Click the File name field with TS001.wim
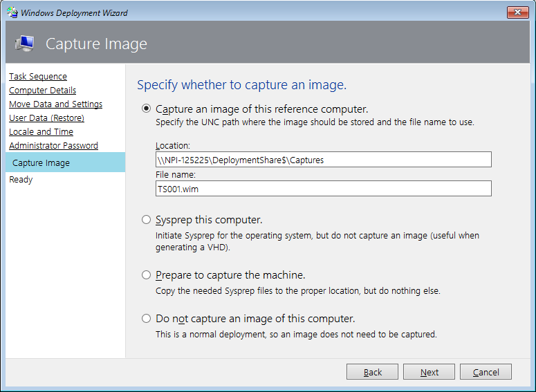The image size is (536, 392). coord(324,189)
